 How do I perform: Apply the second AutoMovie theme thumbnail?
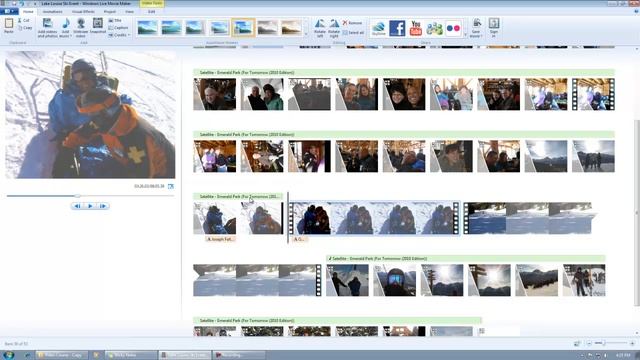click(x=171, y=28)
